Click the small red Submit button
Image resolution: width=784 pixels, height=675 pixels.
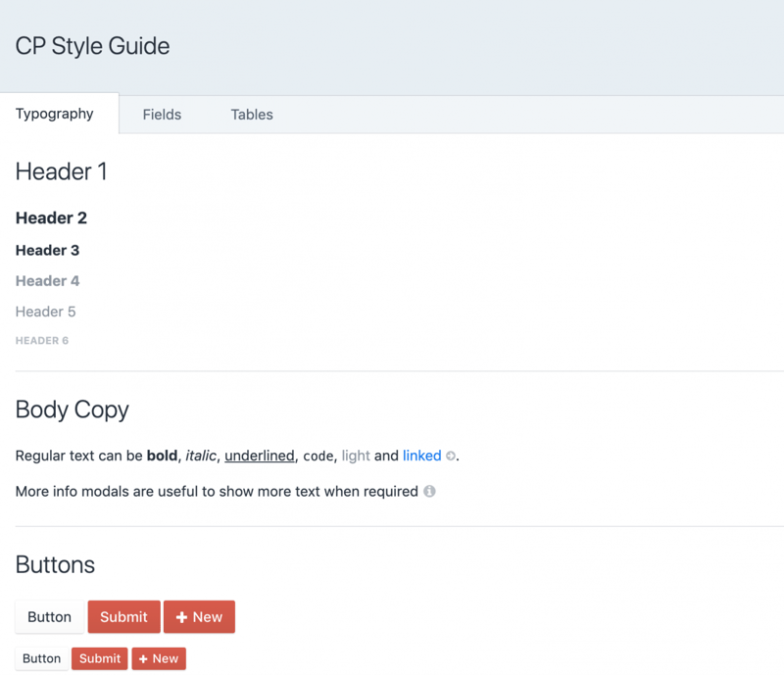[x=100, y=658]
